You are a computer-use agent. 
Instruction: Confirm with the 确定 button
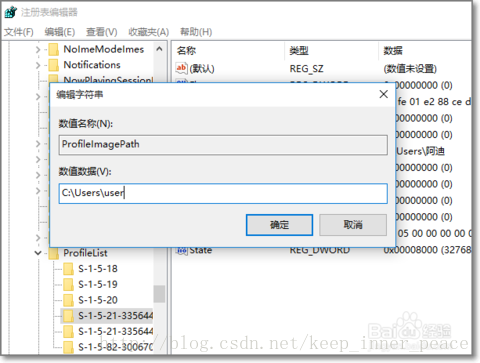tap(279, 225)
